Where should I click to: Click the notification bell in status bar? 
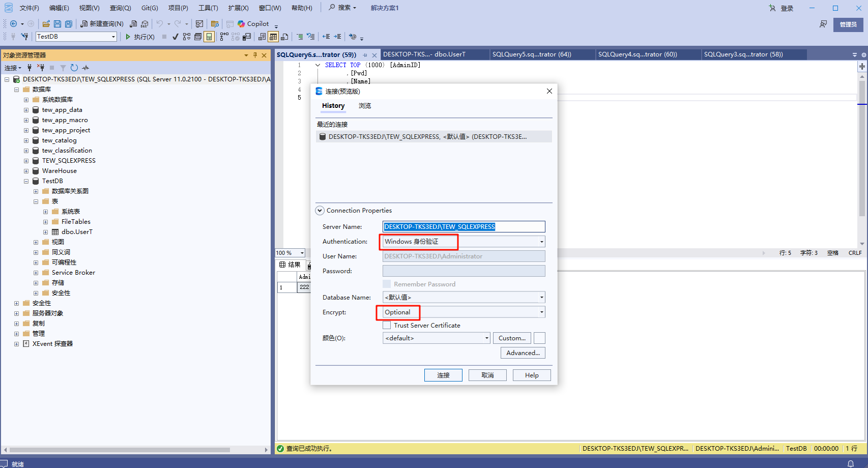pyautogui.click(x=850, y=463)
